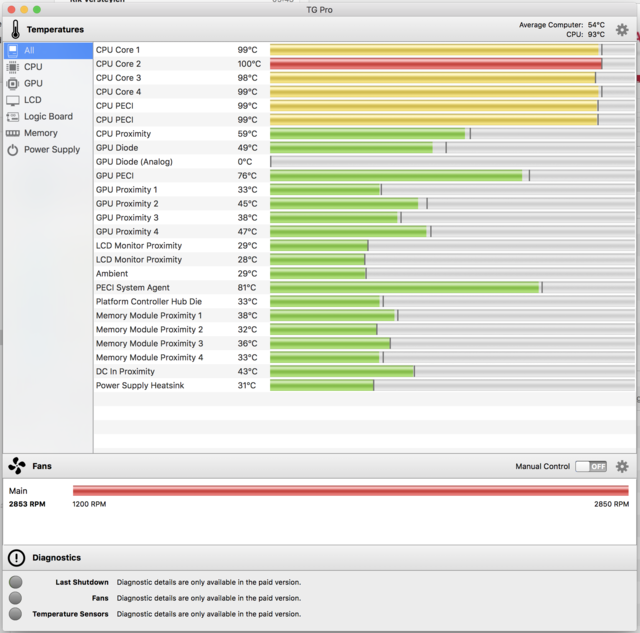Viewport: 640px width, 633px height.
Task: Click the GPU PECI green temperature bar
Action: point(396,175)
